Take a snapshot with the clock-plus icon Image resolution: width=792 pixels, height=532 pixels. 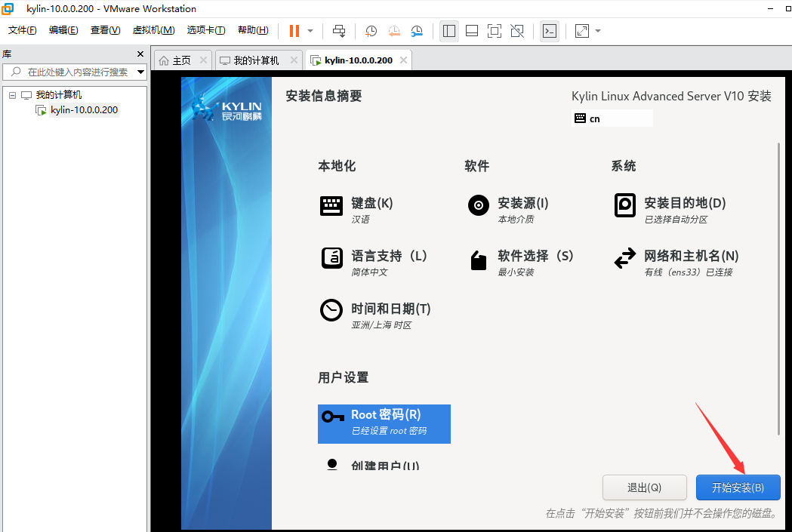371,31
